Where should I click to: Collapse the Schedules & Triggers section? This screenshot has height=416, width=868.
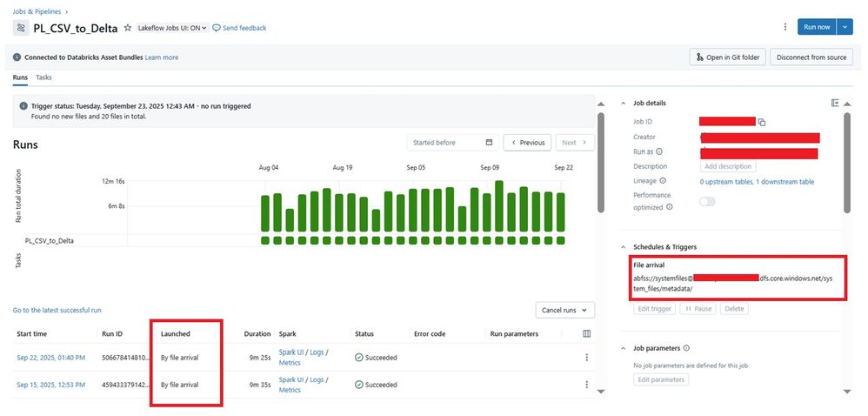click(623, 247)
